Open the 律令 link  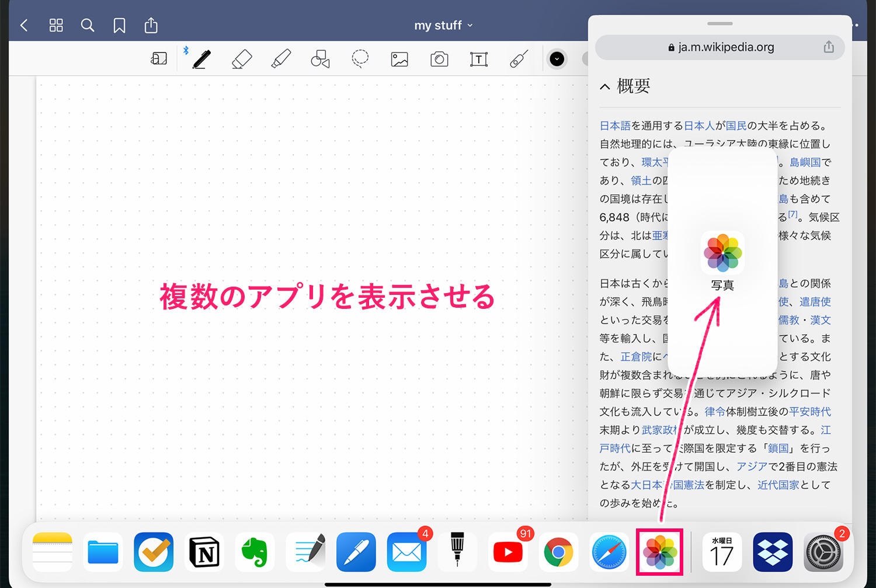(x=715, y=412)
